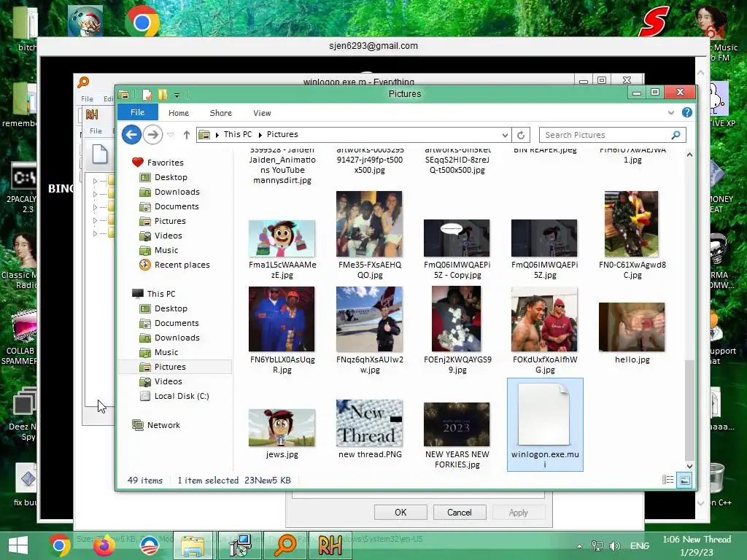Viewport: 747px width, 560px height.
Task: Open the Share ribbon tab
Action: (x=220, y=113)
